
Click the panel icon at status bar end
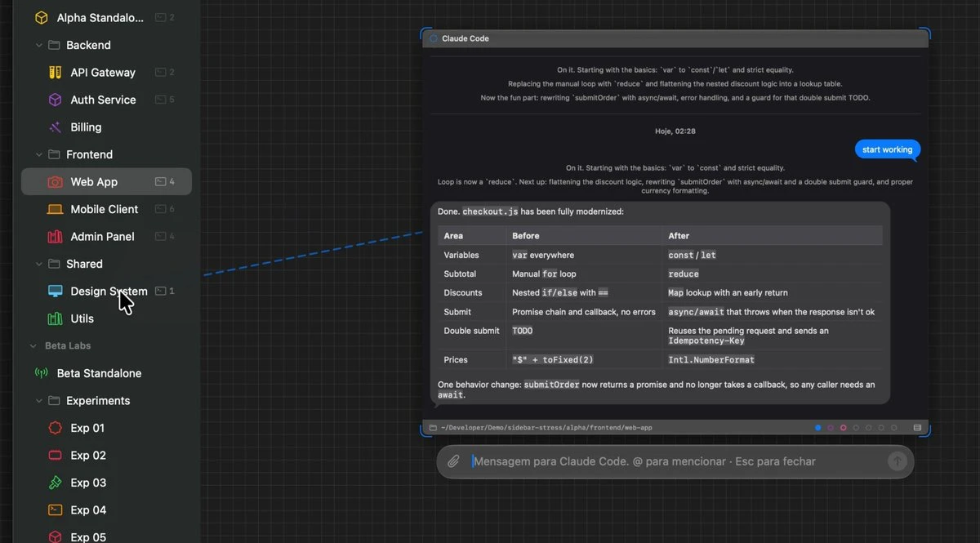(917, 428)
